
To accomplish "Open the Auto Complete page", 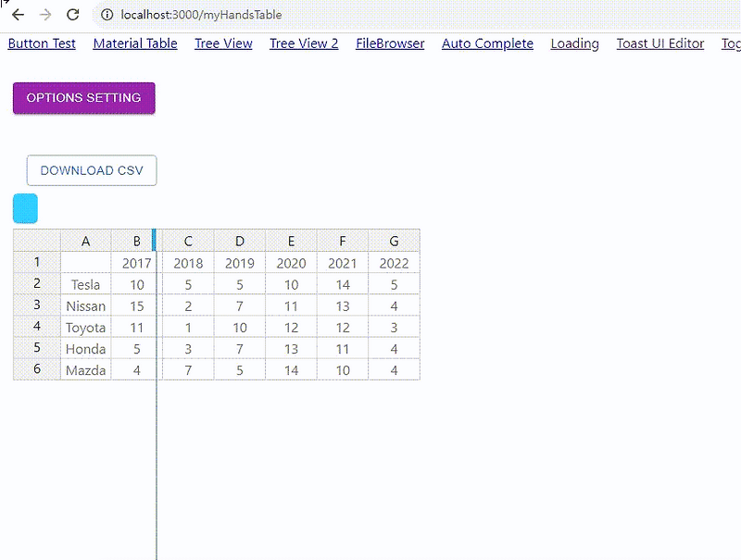I will point(487,44).
